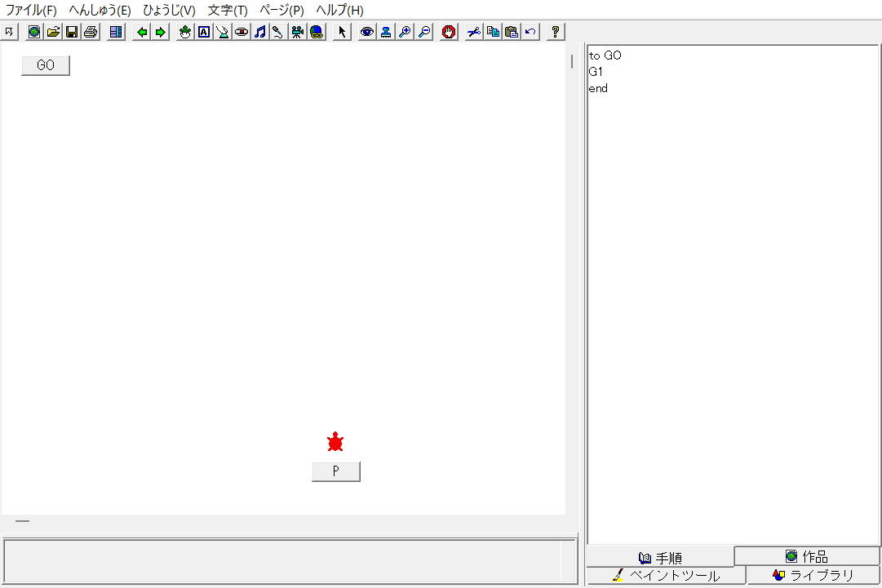Click the red turtle on the page
The image size is (882, 588).
click(x=335, y=442)
